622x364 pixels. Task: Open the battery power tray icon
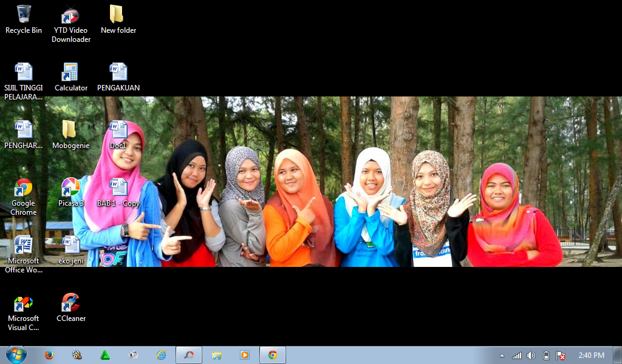point(546,356)
